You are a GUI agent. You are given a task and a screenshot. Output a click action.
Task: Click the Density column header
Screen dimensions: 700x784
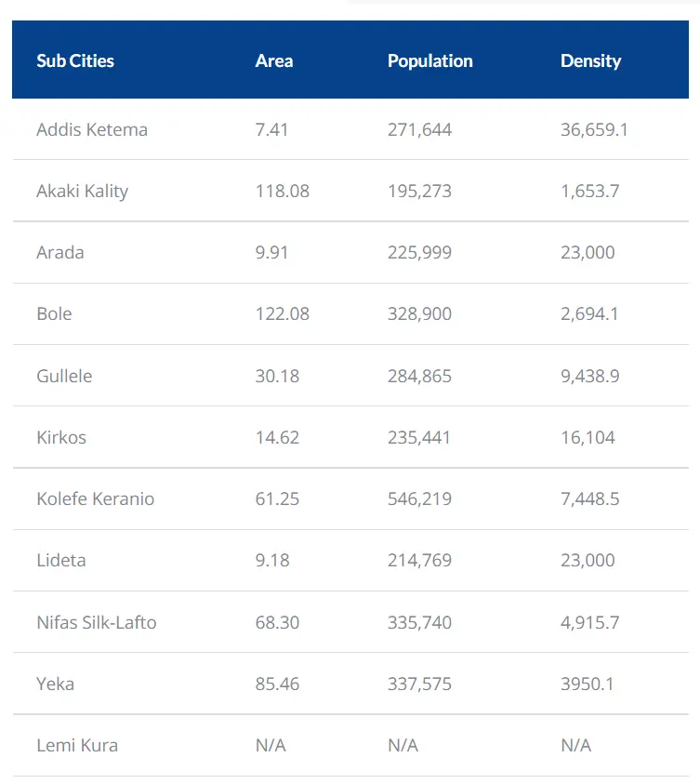[590, 61]
